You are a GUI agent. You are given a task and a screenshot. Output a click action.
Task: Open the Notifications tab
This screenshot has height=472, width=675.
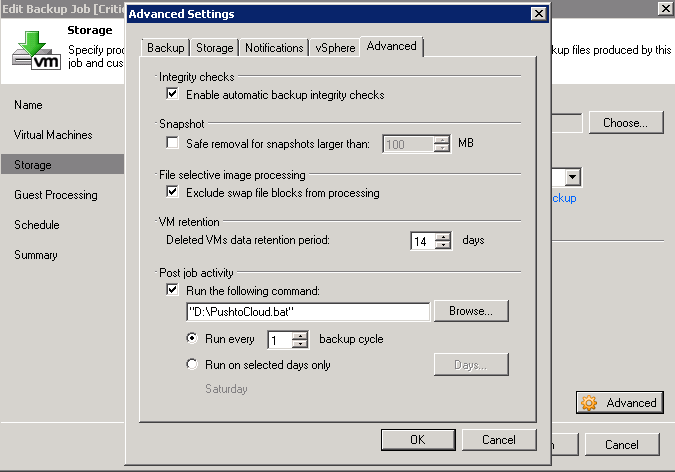pyautogui.click(x=274, y=48)
